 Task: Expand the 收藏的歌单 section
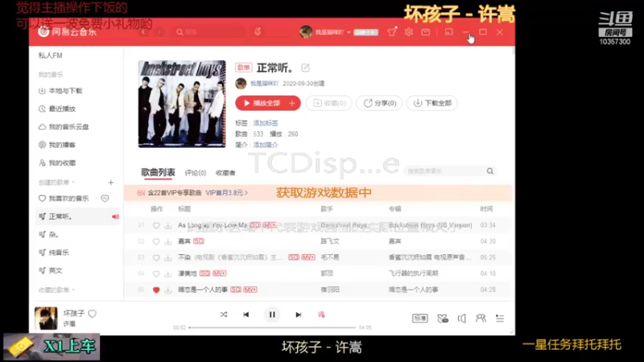point(56,290)
